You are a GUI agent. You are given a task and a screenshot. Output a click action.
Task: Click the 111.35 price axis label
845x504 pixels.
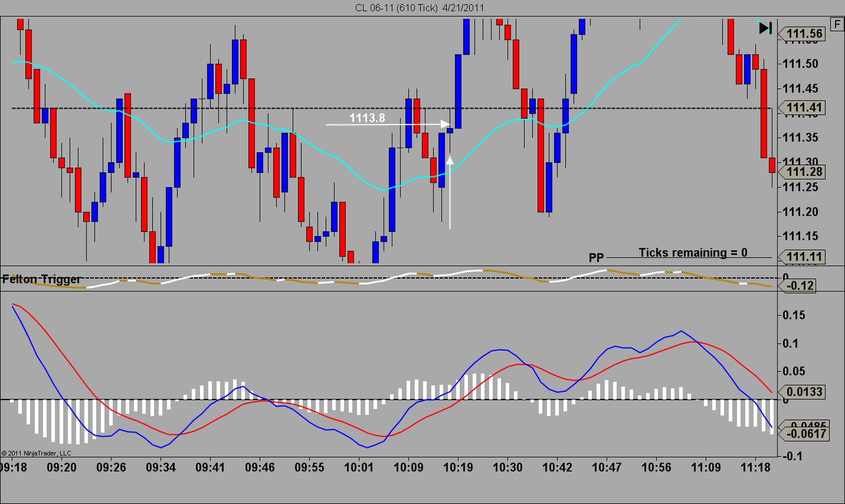801,138
